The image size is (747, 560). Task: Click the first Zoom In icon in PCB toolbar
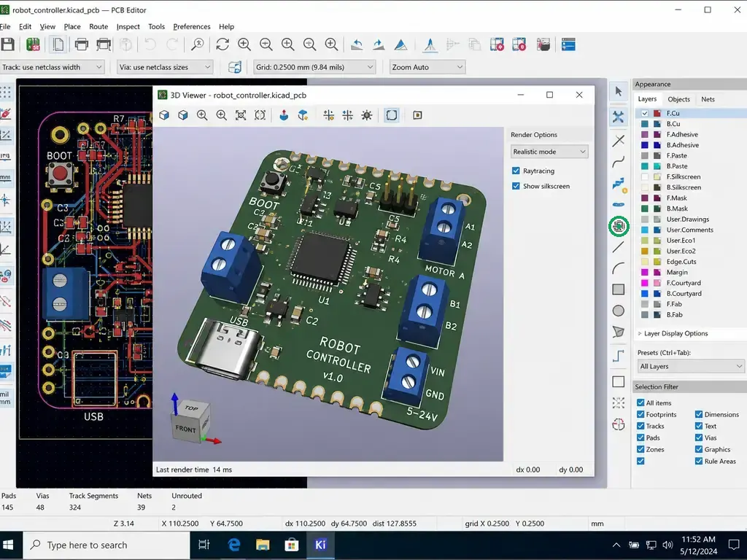[x=244, y=44]
